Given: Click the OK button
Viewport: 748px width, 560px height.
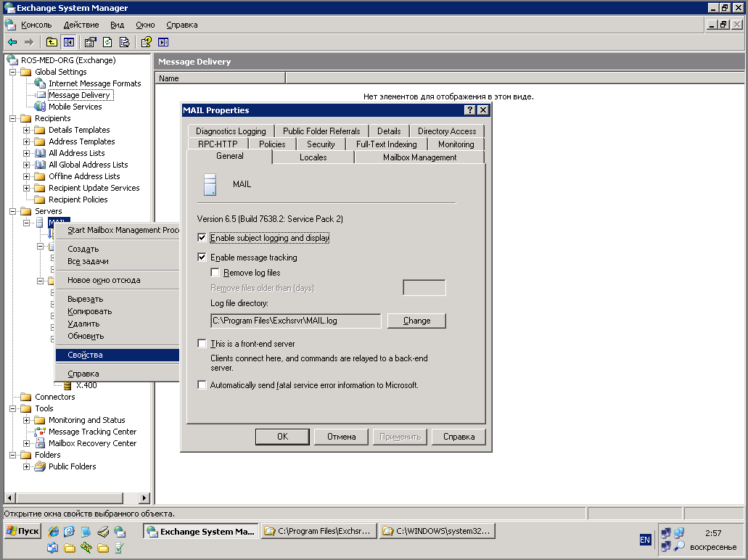Looking at the screenshot, I should [x=282, y=437].
